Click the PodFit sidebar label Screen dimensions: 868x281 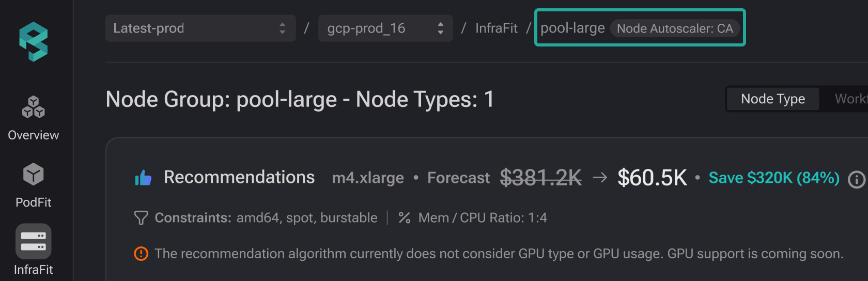coord(34,202)
